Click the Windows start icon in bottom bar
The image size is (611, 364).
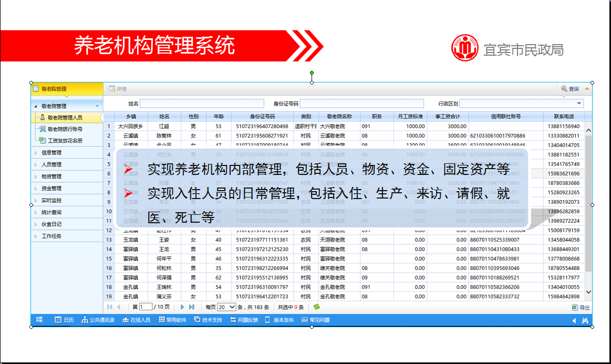[x=39, y=320]
